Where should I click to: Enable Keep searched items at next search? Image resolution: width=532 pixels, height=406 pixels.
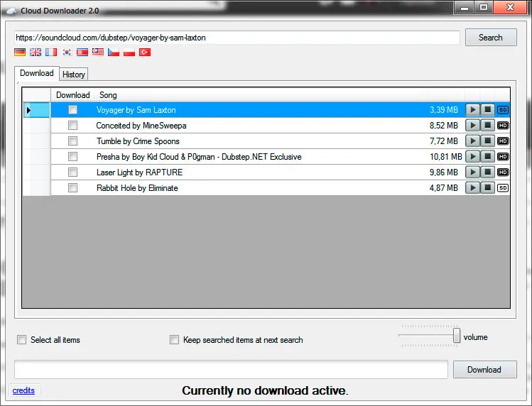point(175,339)
